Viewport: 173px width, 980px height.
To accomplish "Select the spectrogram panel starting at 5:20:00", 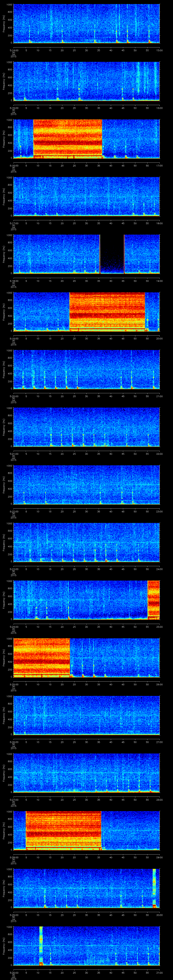I will [87, 369].
